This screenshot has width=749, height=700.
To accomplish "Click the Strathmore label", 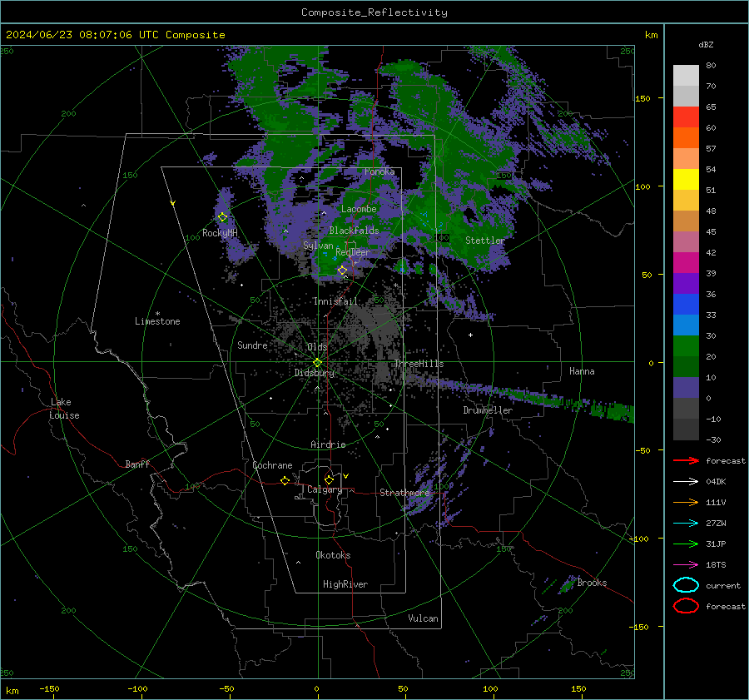I will pos(404,493).
